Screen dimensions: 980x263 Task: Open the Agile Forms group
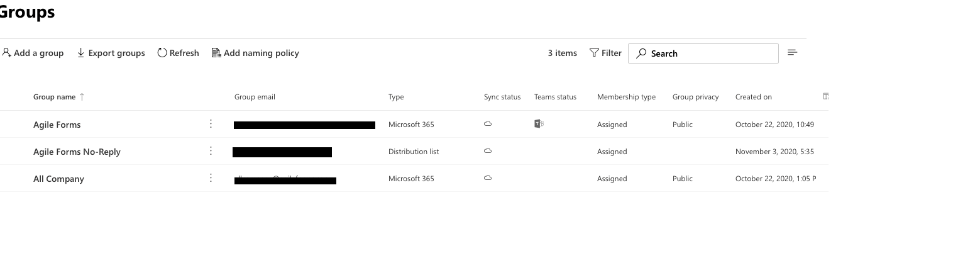pos(57,125)
